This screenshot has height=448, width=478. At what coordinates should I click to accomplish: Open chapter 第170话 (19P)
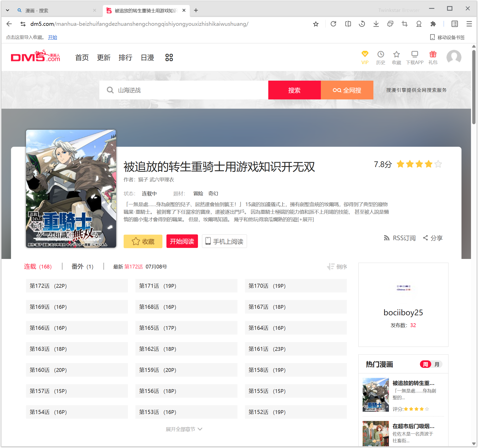pos(296,286)
